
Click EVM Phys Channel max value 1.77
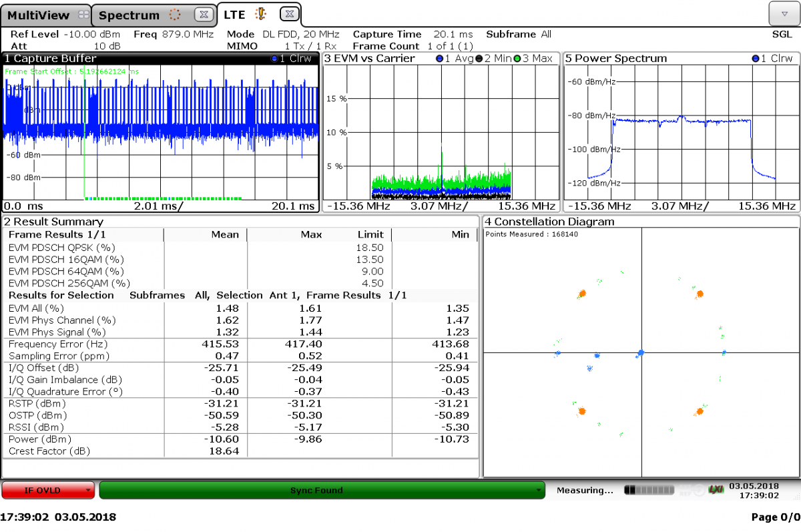(x=311, y=320)
